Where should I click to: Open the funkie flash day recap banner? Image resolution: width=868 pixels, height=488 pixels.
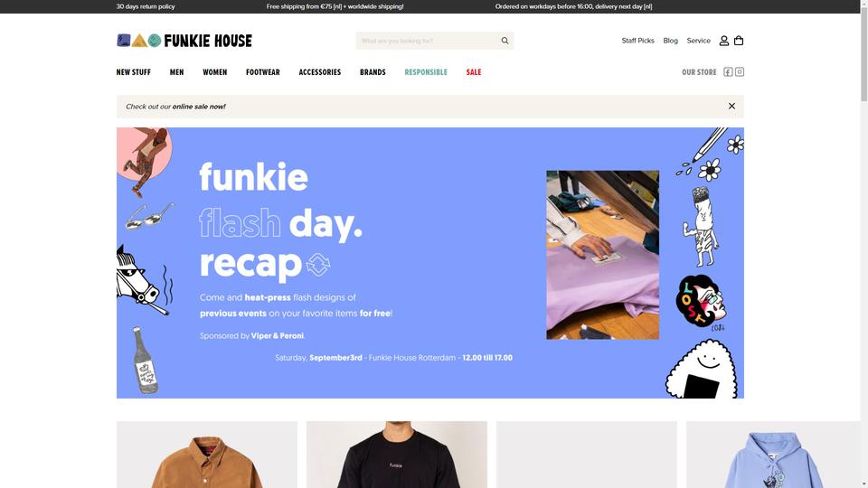tap(430, 263)
